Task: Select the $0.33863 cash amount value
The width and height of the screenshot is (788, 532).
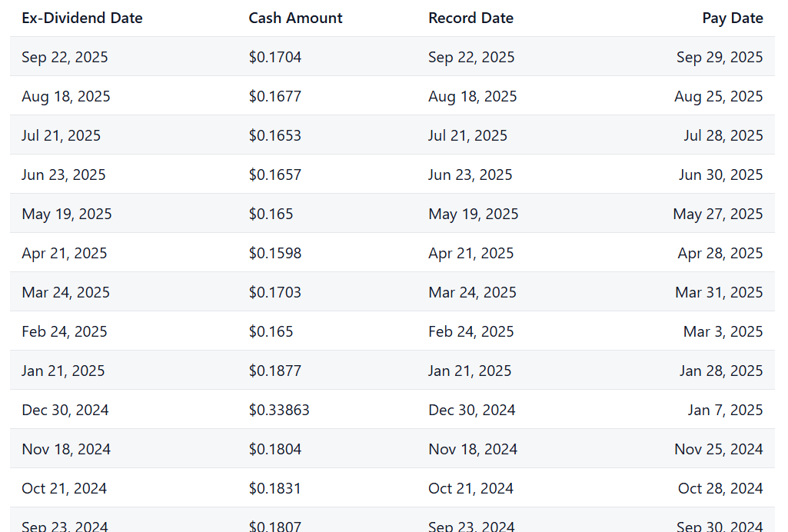Action: 279,410
